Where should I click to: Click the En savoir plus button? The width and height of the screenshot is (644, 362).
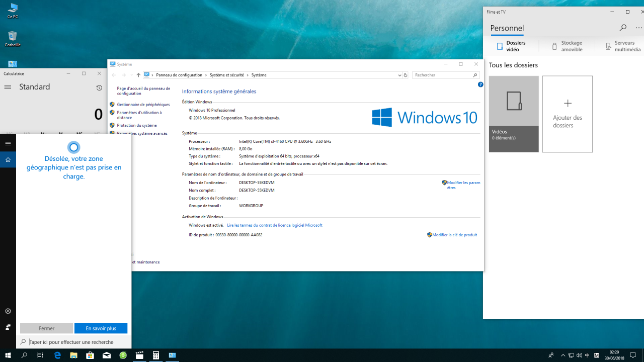[101, 328]
